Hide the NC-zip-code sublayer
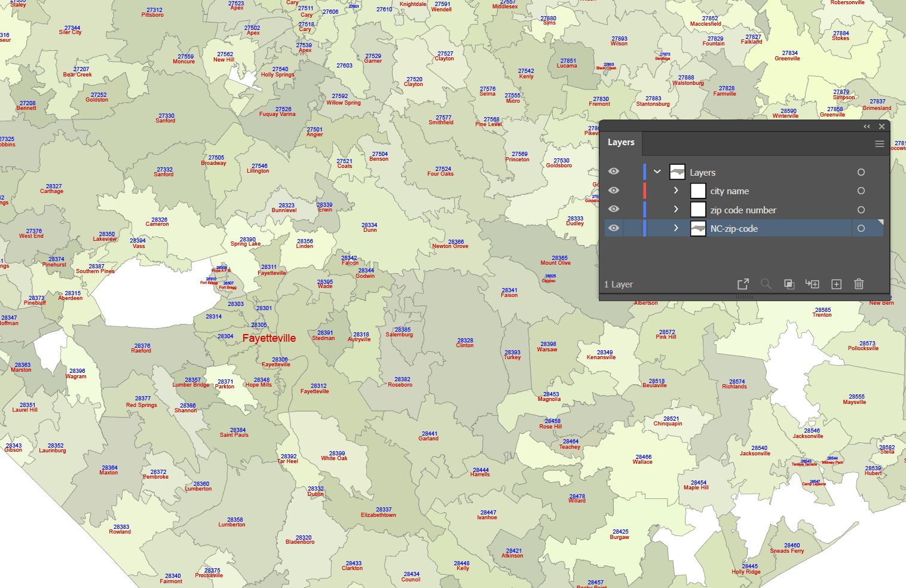The image size is (906, 588). (614, 228)
